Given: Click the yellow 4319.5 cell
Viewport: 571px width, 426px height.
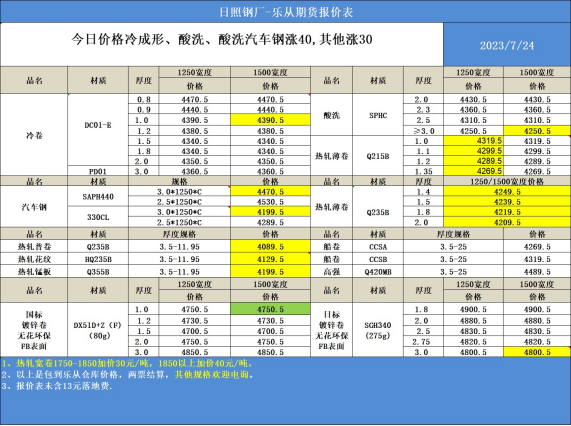Looking at the screenshot, I should pyautogui.click(x=473, y=141).
